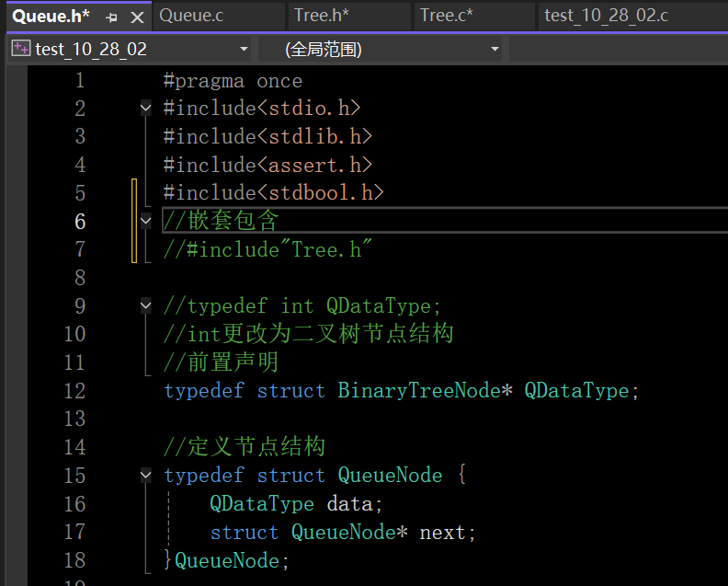Collapse the #include block at line 2

(146, 109)
